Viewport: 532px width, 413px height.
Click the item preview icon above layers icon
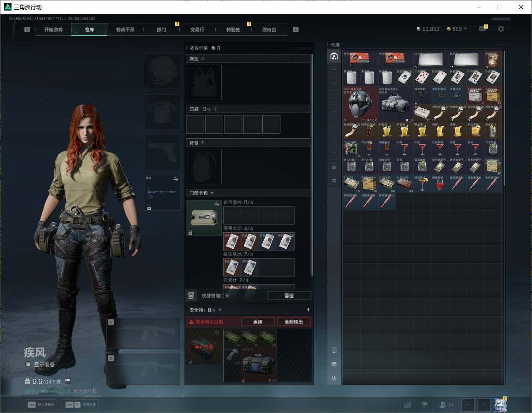334,350
